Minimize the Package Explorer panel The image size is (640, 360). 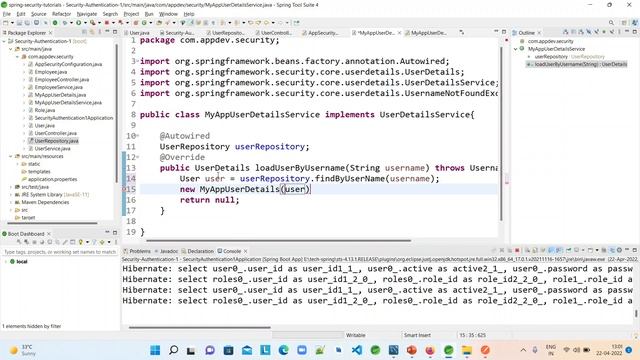pyautogui.click(x=107, y=32)
